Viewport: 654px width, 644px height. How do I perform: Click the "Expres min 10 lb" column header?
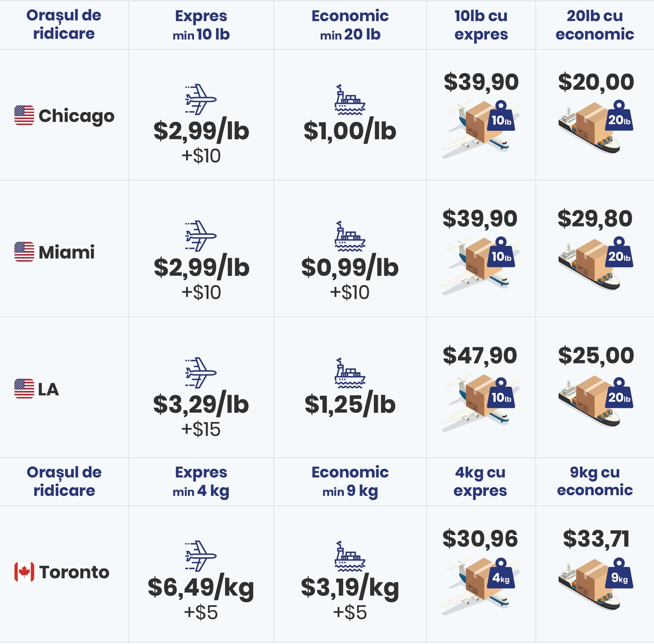pyautogui.click(x=201, y=25)
